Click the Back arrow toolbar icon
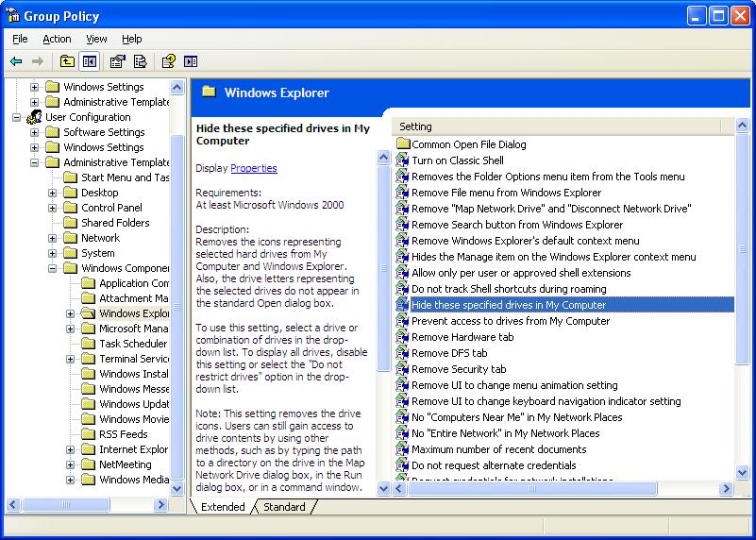756x540 pixels. pyautogui.click(x=16, y=61)
